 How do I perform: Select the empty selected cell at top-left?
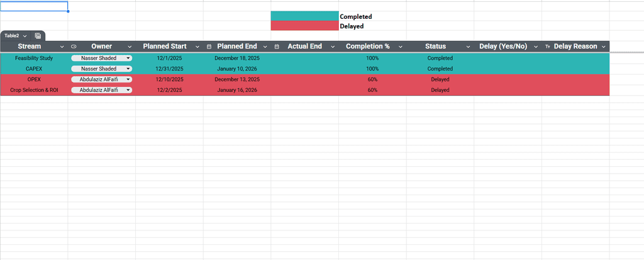(34, 6)
